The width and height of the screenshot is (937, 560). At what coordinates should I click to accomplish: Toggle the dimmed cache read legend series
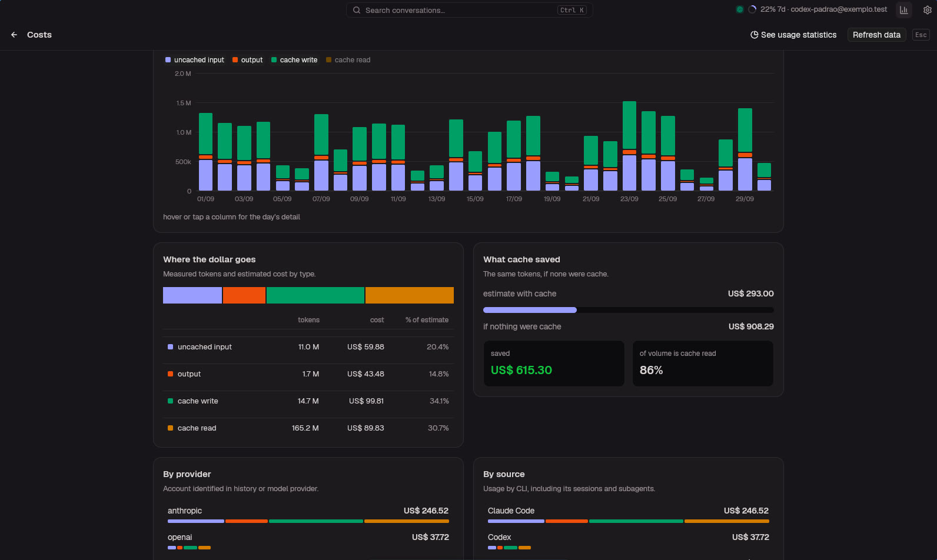(x=348, y=60)
